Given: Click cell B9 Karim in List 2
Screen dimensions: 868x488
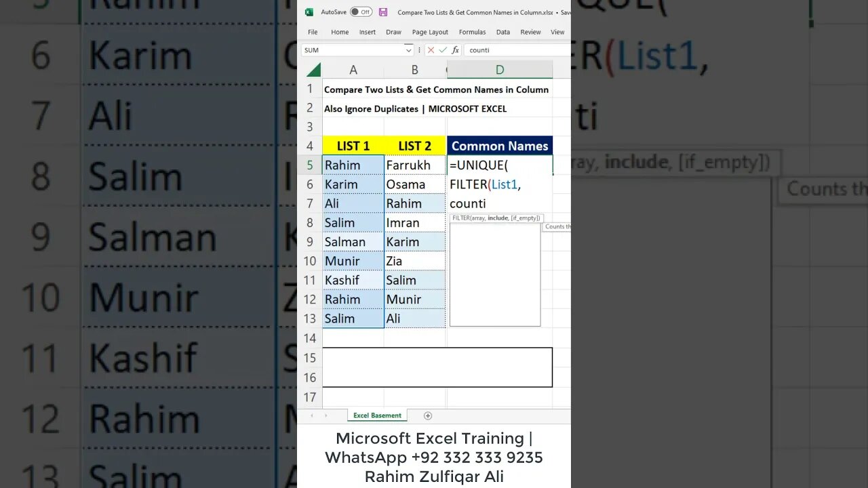Looking at the screenshot, I should [x=414, y=242].
